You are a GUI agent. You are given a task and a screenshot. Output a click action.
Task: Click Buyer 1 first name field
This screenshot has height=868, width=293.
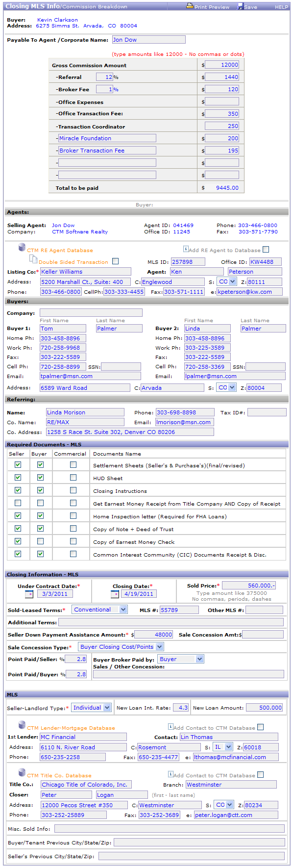[63, 329]
